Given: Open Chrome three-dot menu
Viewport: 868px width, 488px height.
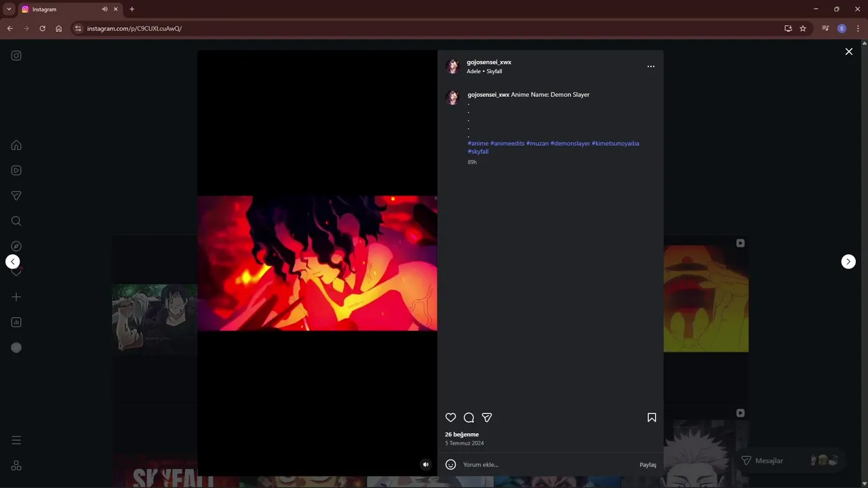Looking at the screenshot, I should 858,28.
